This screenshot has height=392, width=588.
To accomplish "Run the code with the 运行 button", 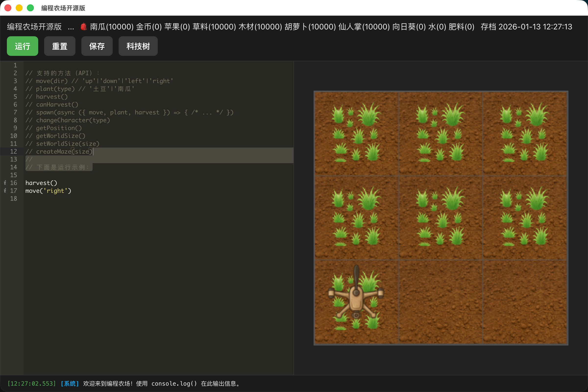I will (x=22, y=46).
